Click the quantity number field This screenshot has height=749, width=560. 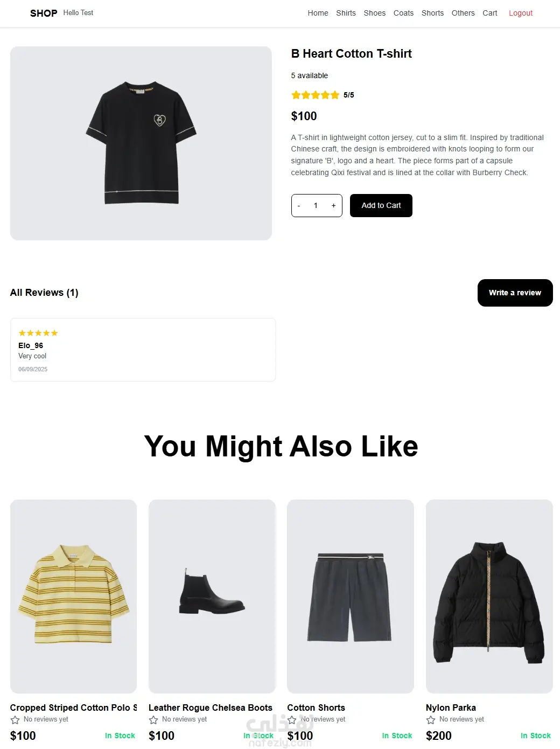pyautogui.click(x=316, y=206)
